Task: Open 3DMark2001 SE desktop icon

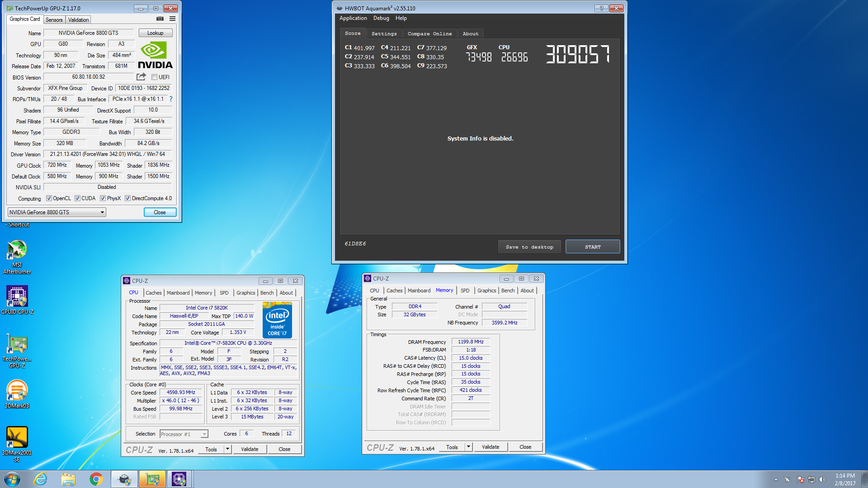Action: click(17, 444)
